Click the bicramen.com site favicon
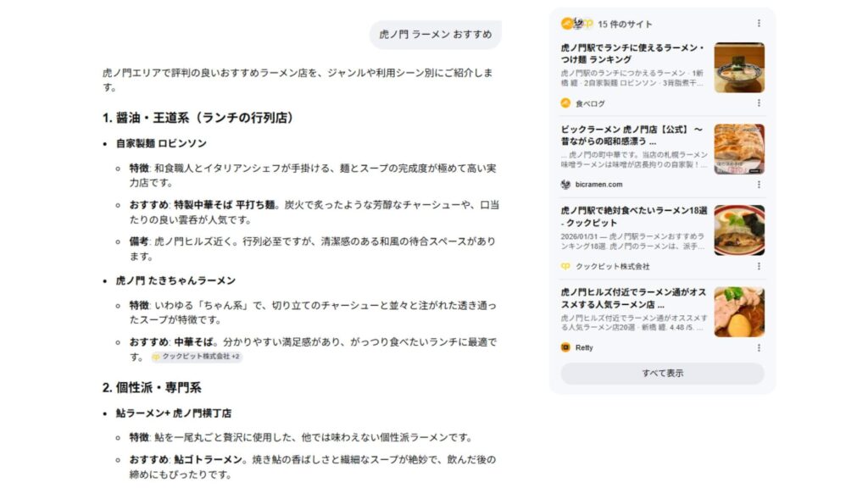The height and width of the screenshot is (488, 868). click(x=564, y=186)
